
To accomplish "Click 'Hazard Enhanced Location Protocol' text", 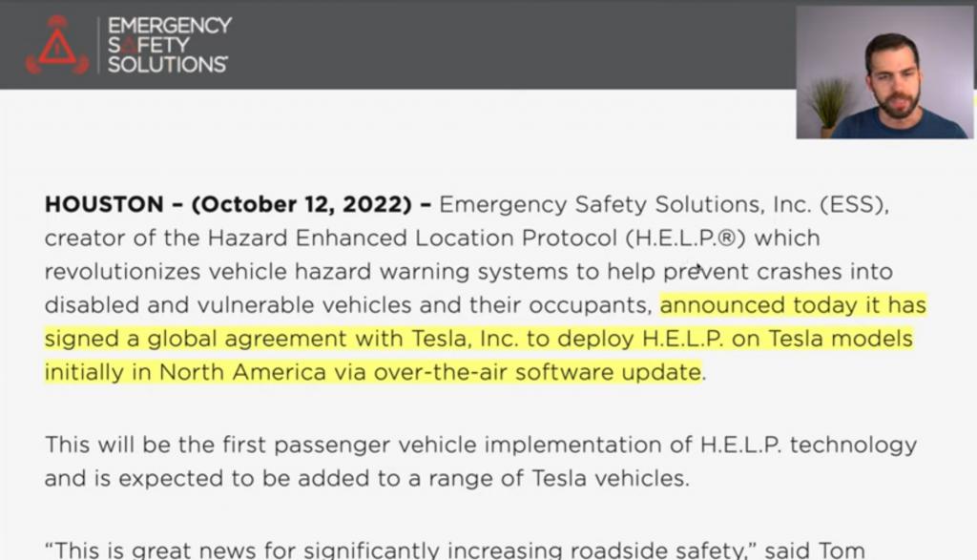I will point(412,238).
